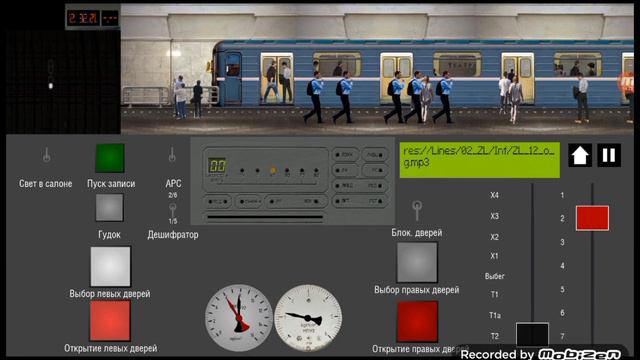Set brake valve to position 3
Image resolution: width=640 pixels, height=360 pixels.
(x=562, y=242)
